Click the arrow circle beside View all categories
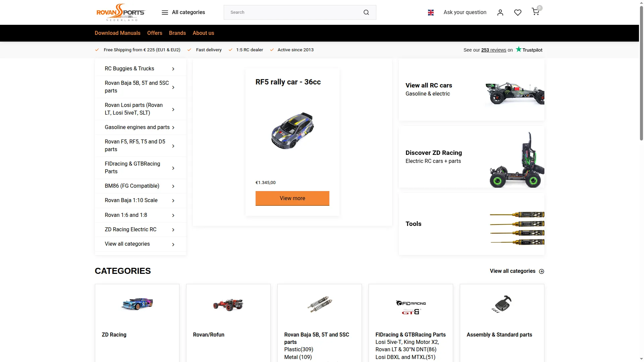Viewport: 644px width, 362px height. [541, 271]
